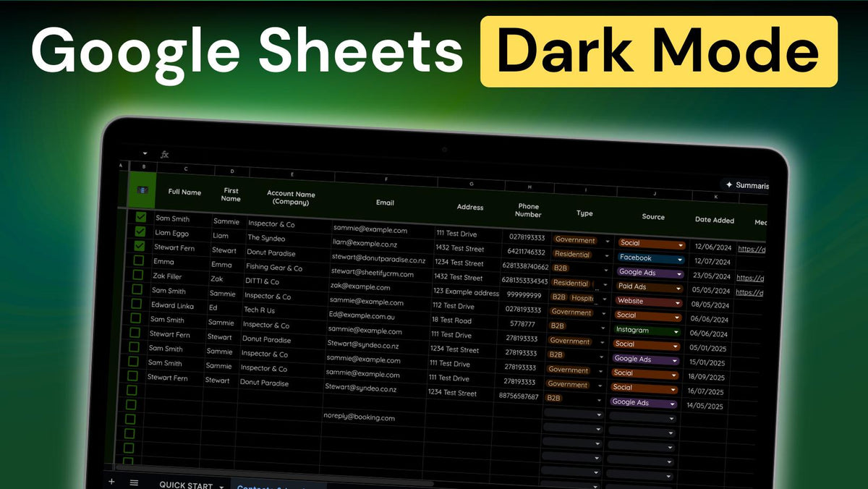
Task: Open the name box dropdown arrow
Action: pyautogui.click(x=145, y=153)
